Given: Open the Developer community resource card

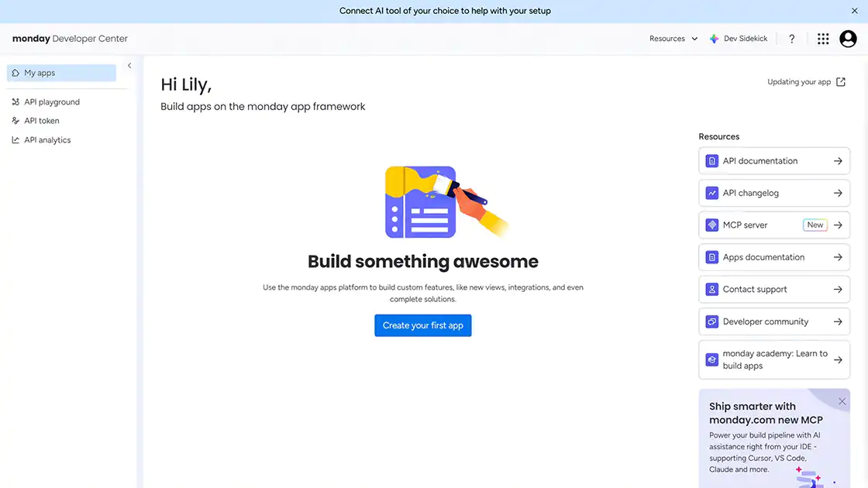Looking at the screenshot, I should [x=774, y=321].
